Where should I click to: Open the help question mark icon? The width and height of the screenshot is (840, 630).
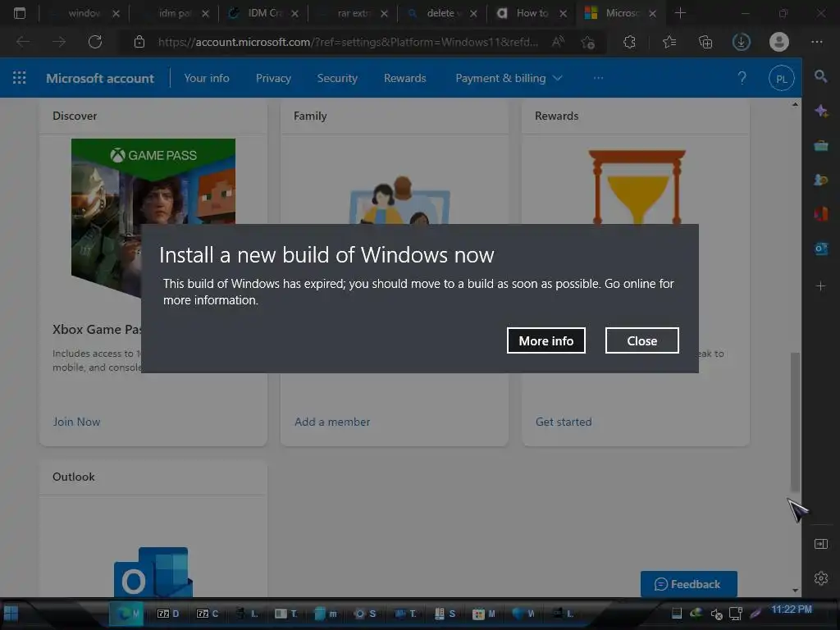coord(742,78)
